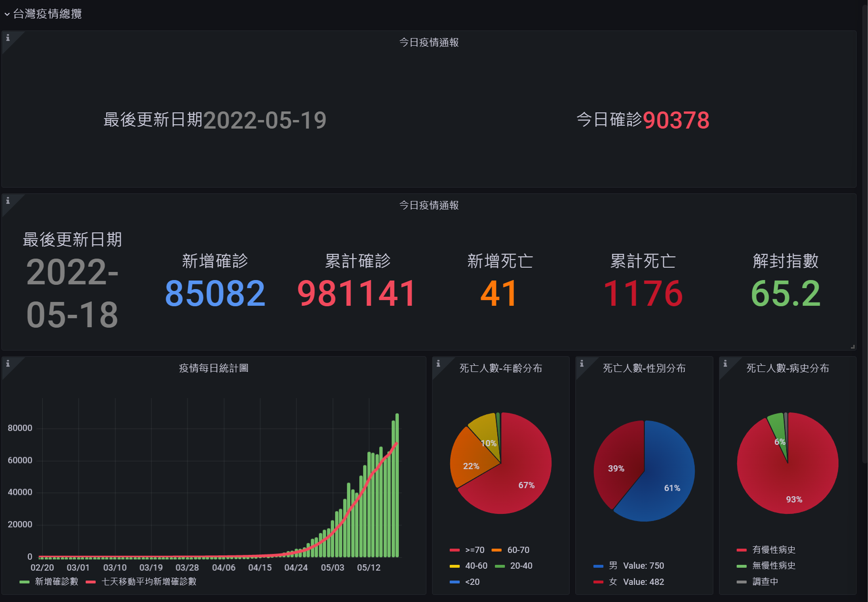Click info icon on panel showing 今日確診 90378
Screen dimensions: 868x602
[8, 38]
